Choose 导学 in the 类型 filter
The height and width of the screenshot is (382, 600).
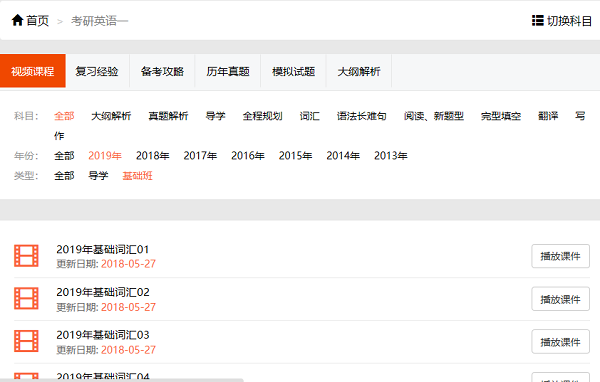(x=98, y=176)
